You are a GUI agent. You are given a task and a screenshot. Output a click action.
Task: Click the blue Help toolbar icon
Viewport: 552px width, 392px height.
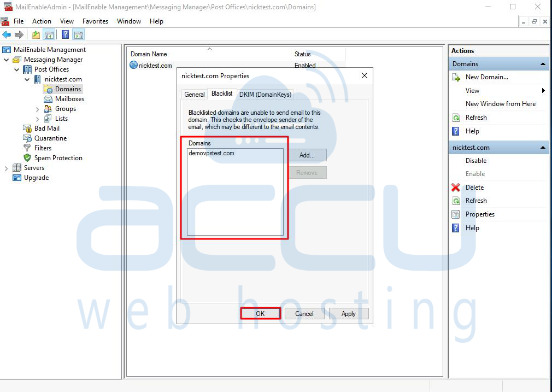click(x=66, y=34)
